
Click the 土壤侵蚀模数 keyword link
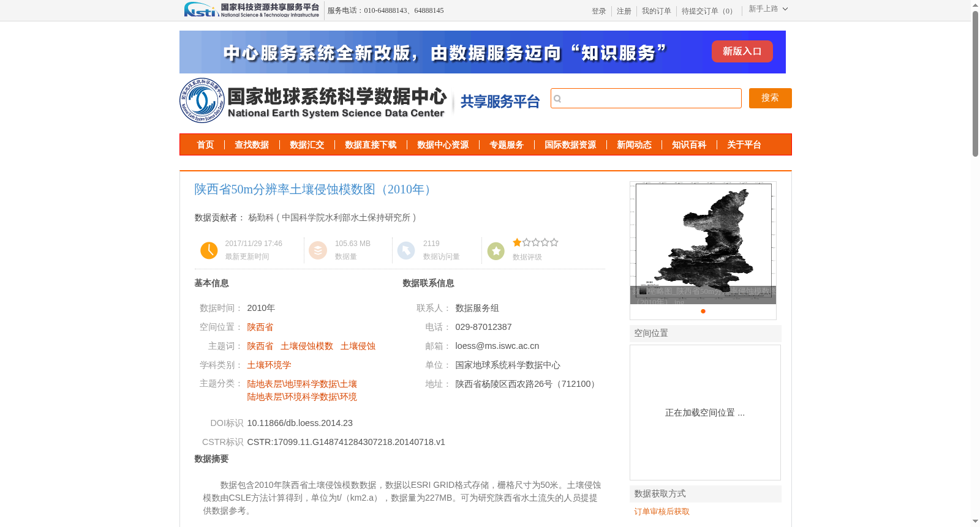[x=307, y=346]
